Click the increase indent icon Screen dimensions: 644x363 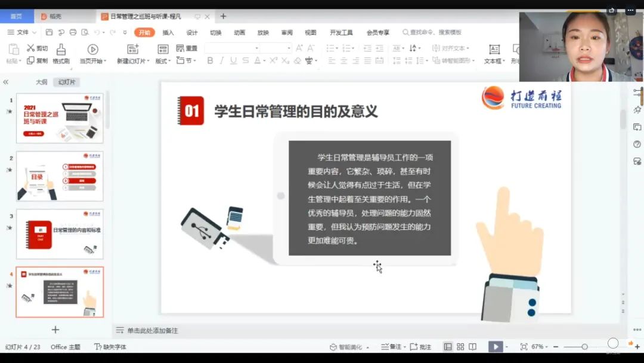click(379, 48)
